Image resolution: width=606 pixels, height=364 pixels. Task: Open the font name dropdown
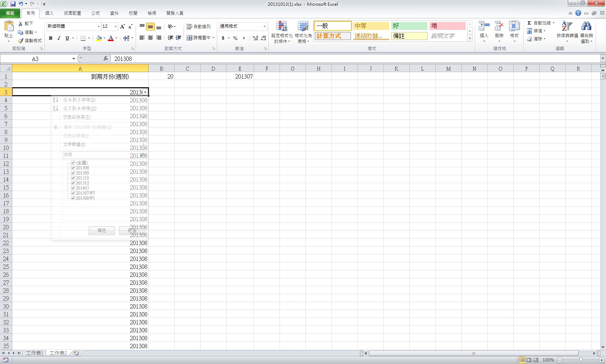[x=98, y=27]
